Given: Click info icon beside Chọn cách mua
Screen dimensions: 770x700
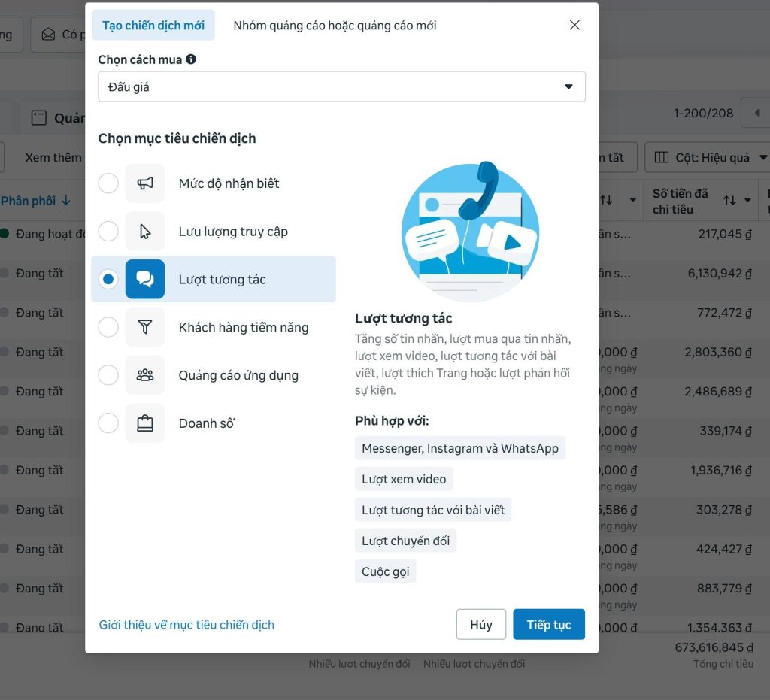Looking at the screenshot, I should [x=191, y=59].
